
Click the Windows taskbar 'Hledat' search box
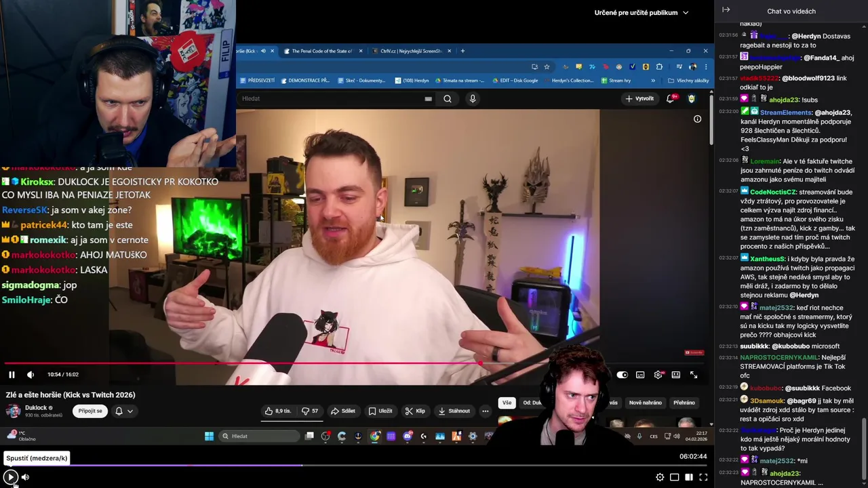[259, 436]
